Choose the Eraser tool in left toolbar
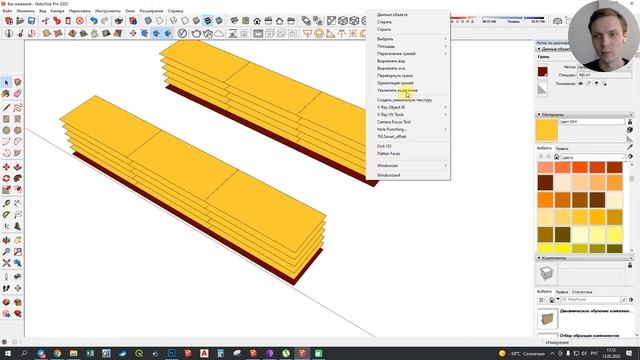The height and width of the screenshot is (360, 640). click(x=18, y=94)
